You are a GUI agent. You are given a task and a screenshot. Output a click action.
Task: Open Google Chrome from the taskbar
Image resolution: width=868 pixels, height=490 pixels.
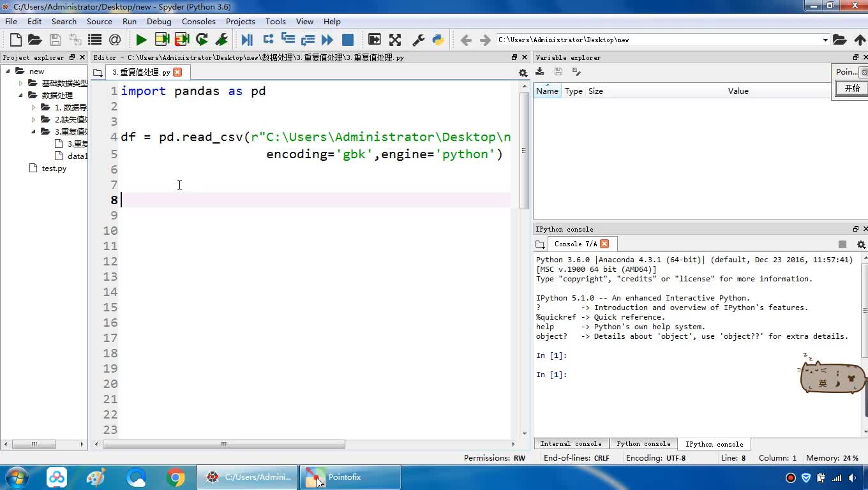tap(176, 477)
